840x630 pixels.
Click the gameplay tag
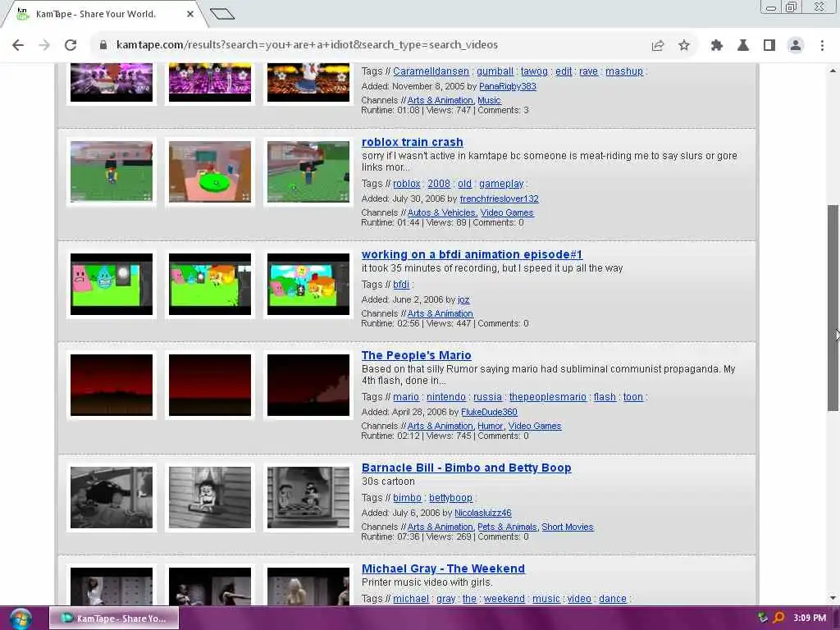(501, 184)
